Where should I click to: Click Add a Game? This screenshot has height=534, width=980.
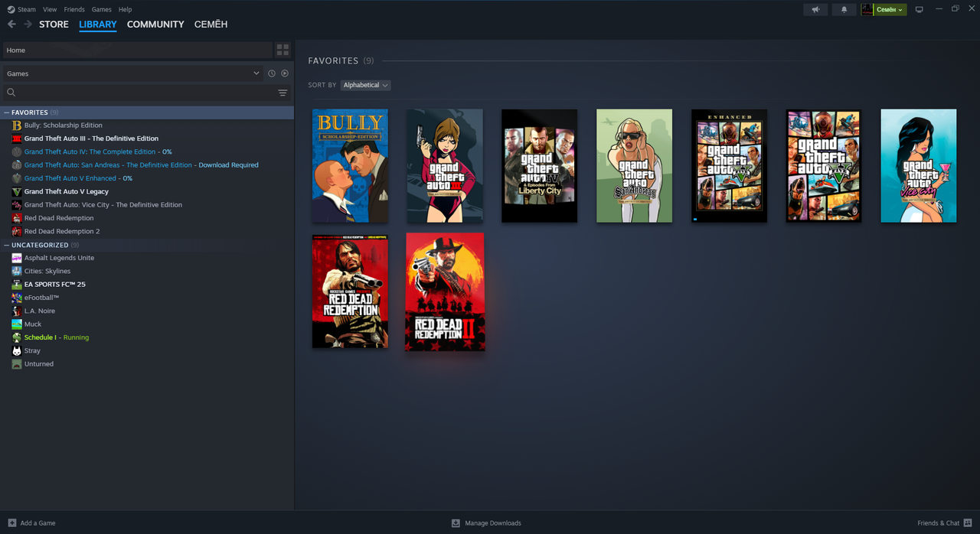point(31,523)
